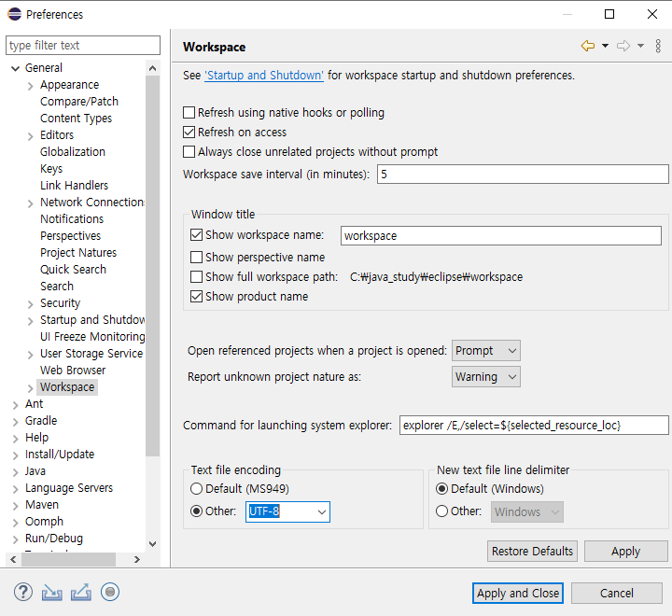Check Always close unrelated projects without prompt

tap(189, 152)
